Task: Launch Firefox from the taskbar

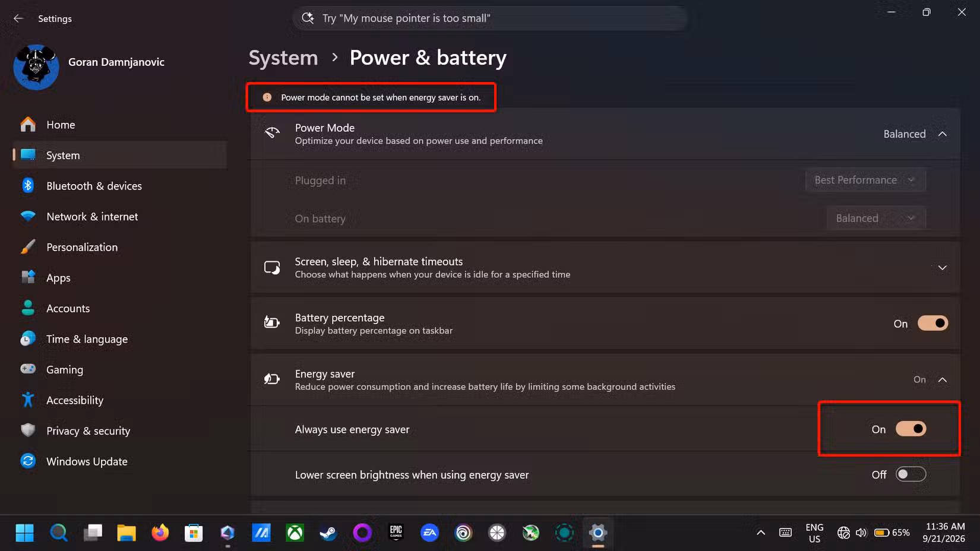Action: [x=160, y=533]
